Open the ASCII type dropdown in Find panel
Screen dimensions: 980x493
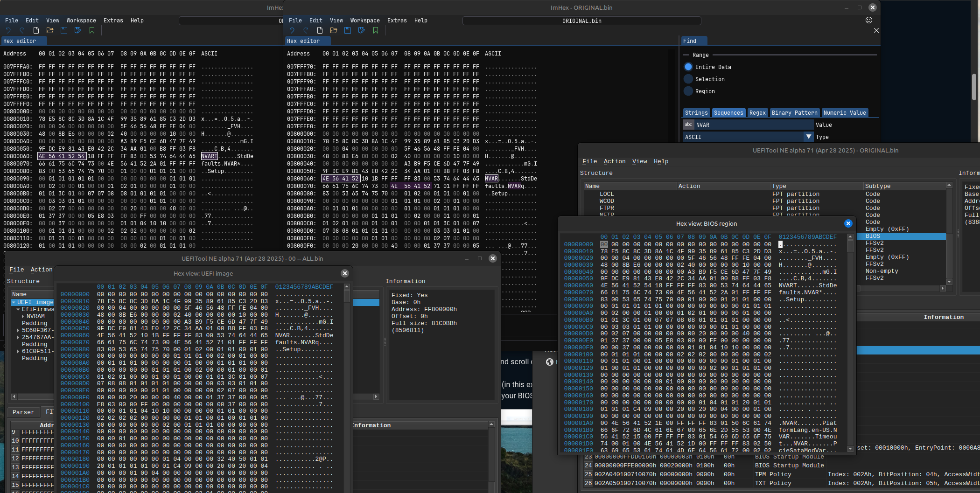click(x=808, y=137)
